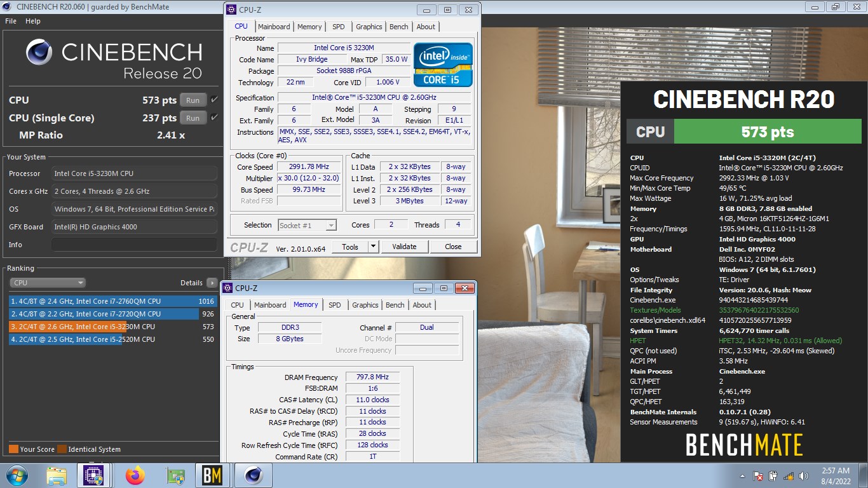Click the Cinebench Info text field

[x=134, y=245]
